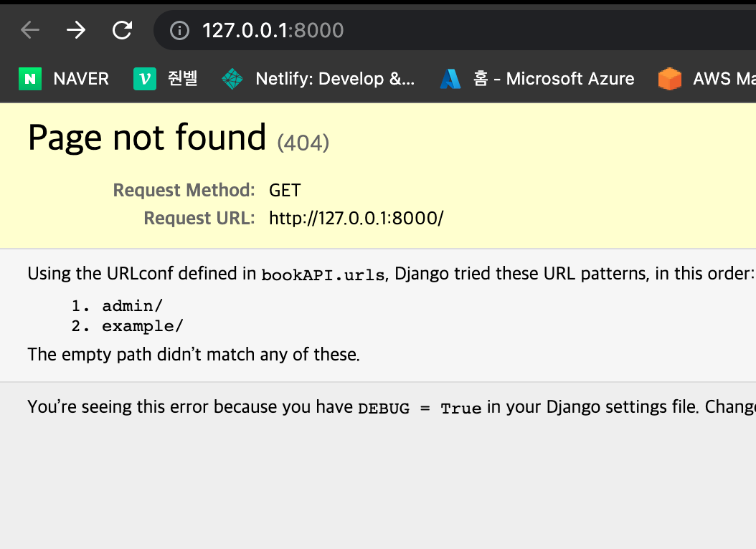Click the "Page not found" heading
Screen dimensions: 756x549
[147, 137]
